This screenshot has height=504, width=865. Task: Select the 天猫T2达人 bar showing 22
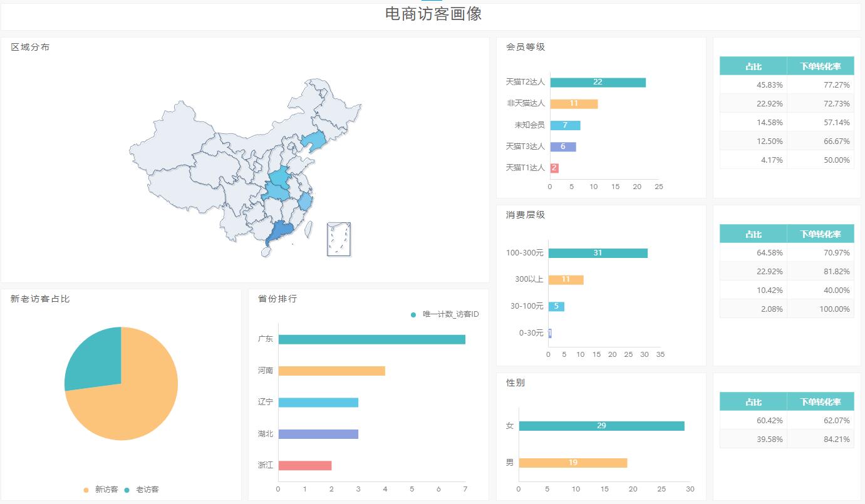(x=598, y=83)
